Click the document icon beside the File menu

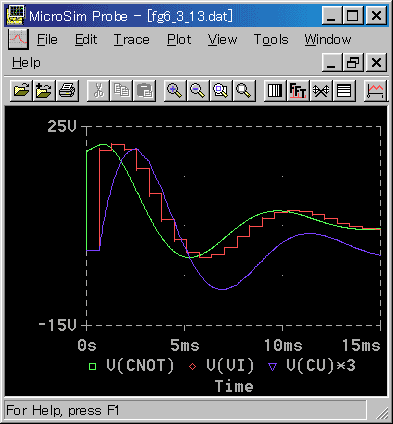18,39
